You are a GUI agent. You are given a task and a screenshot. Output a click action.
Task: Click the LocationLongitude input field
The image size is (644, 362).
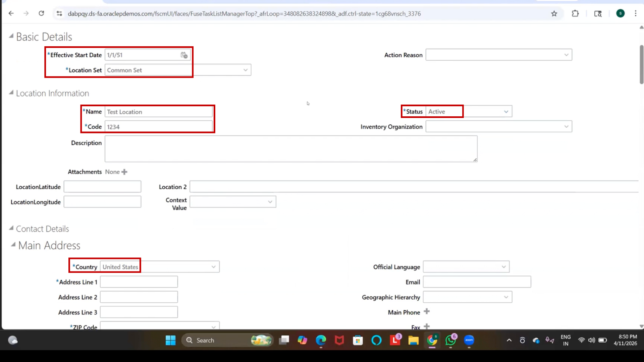102,202
